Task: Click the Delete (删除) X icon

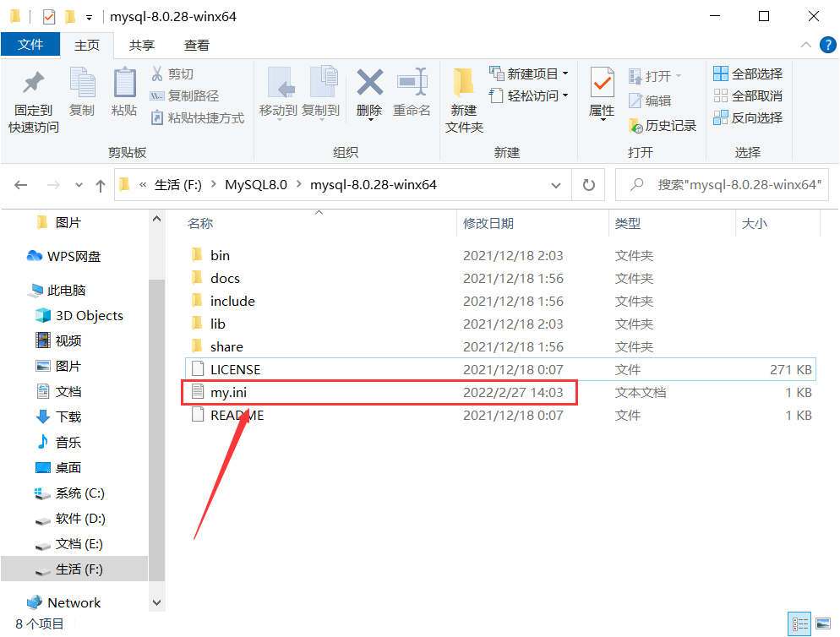Action: pyautogui.click(x=369, y=82)
